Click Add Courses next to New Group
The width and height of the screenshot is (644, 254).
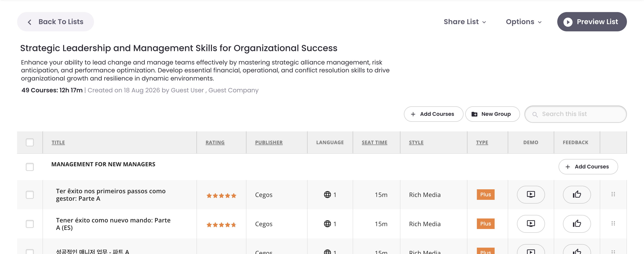tap(433, 114)
